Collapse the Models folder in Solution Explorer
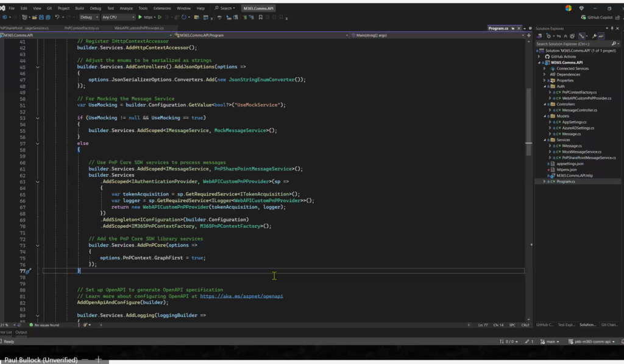The width and height of the screenshot is (624, 364). click(x=545, y=116)
